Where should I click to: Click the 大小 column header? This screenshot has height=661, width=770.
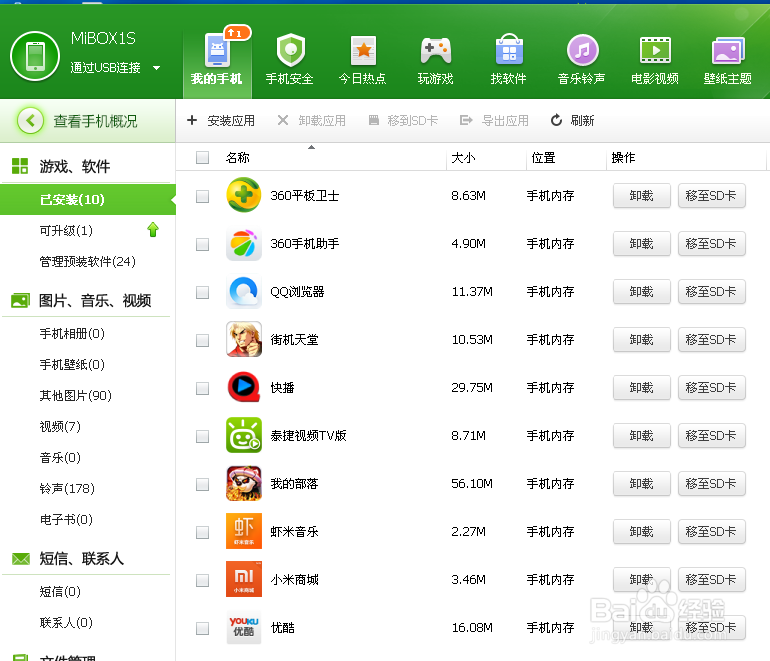point(463,158)
